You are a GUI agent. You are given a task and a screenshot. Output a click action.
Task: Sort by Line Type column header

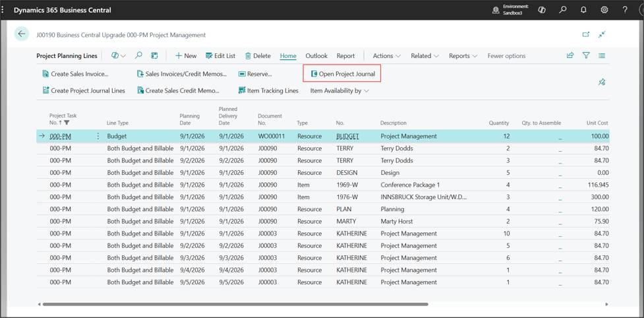[x=118, y=123]
